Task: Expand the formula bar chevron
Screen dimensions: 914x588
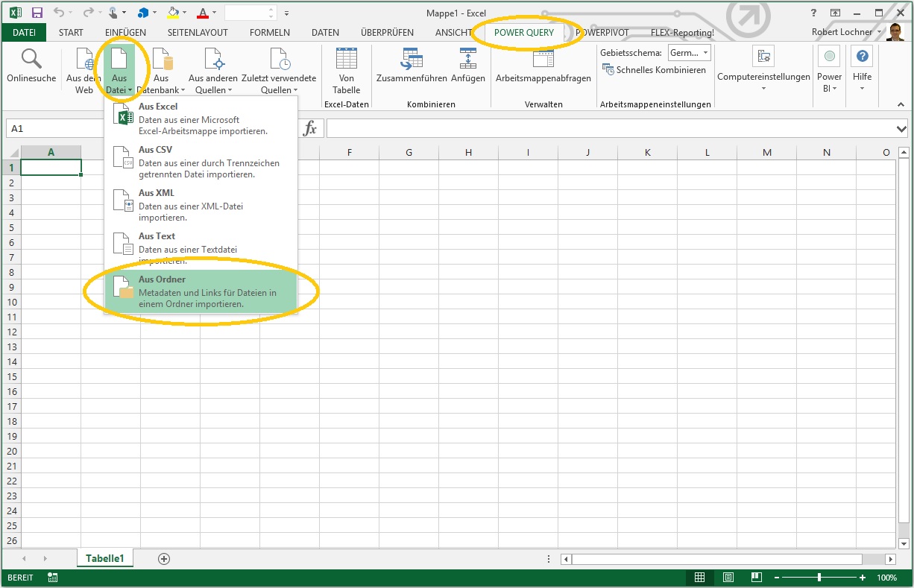Action: (902, 129)
